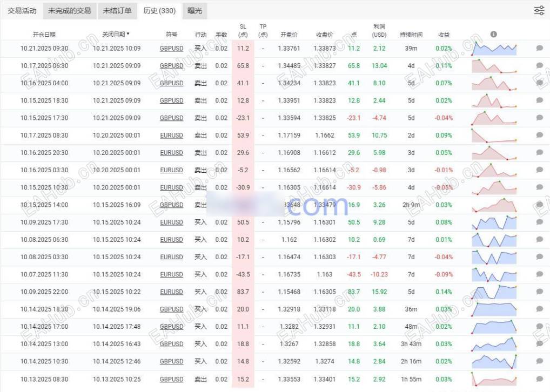The width and height of the screenshot is (550, 392).
Task: Open comment bubble for 10.09.2025 22:00 trade
Action: (x=540, y=292)
